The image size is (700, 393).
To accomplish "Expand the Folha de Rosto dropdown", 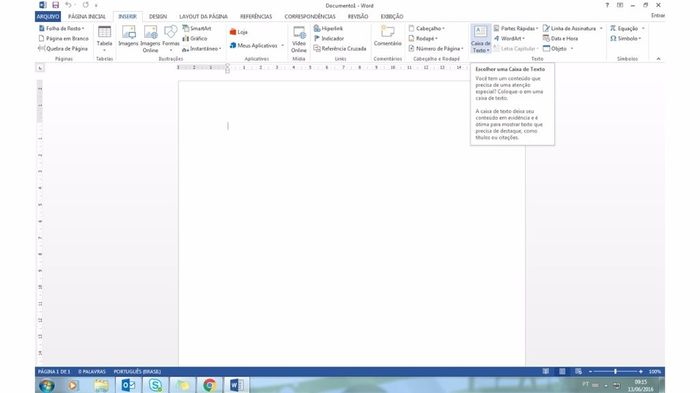I will click(x=61, y=28).
